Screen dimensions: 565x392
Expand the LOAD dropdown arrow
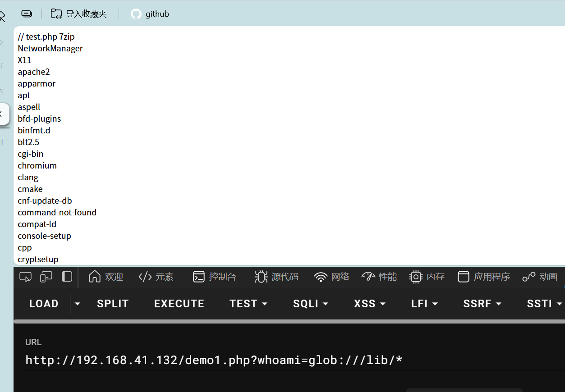coord(78,304)
